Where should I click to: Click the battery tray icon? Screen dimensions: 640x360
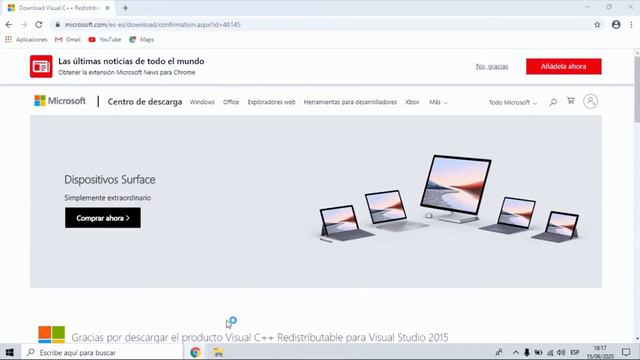tap(538, 353)
